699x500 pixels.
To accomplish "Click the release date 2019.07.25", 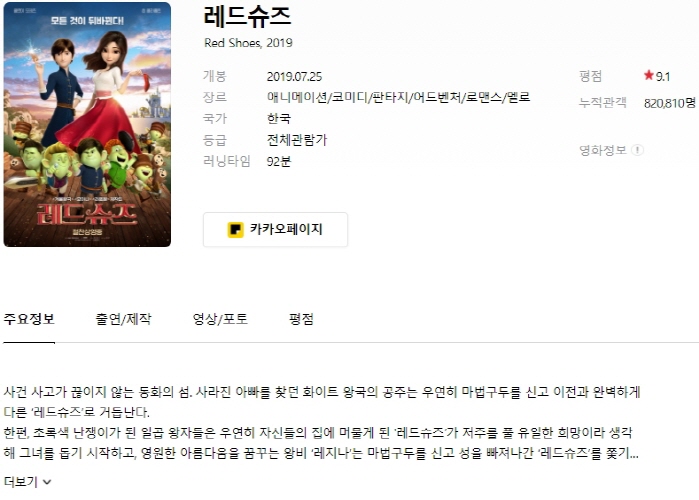I will (294, 77).
